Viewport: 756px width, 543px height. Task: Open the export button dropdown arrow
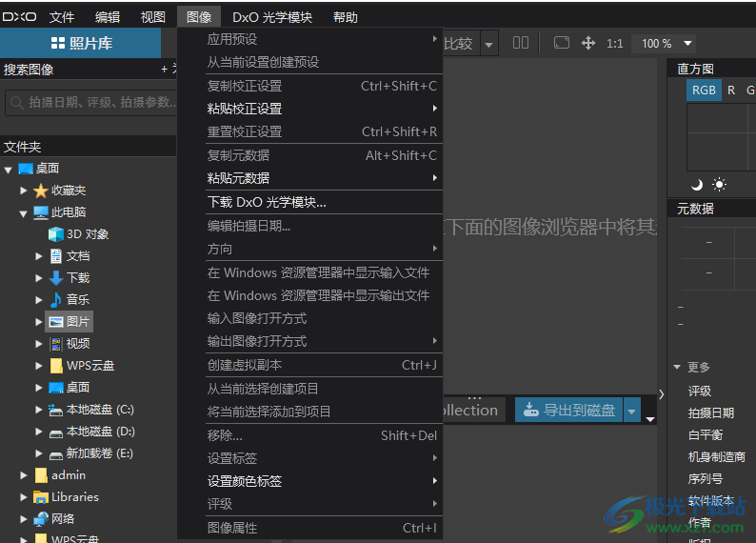(631, 411)
